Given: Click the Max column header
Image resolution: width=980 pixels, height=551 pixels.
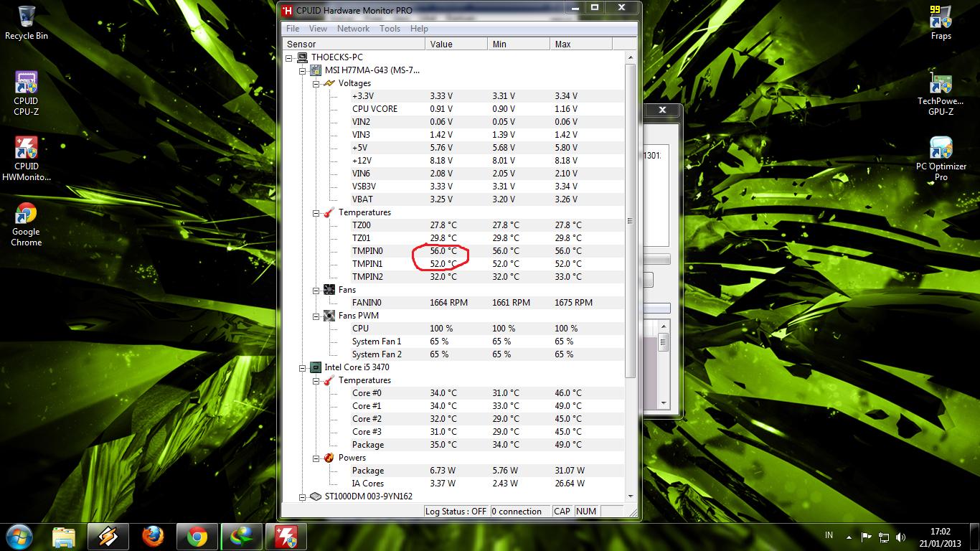Looking at the screenshot, I should (581, 44).
